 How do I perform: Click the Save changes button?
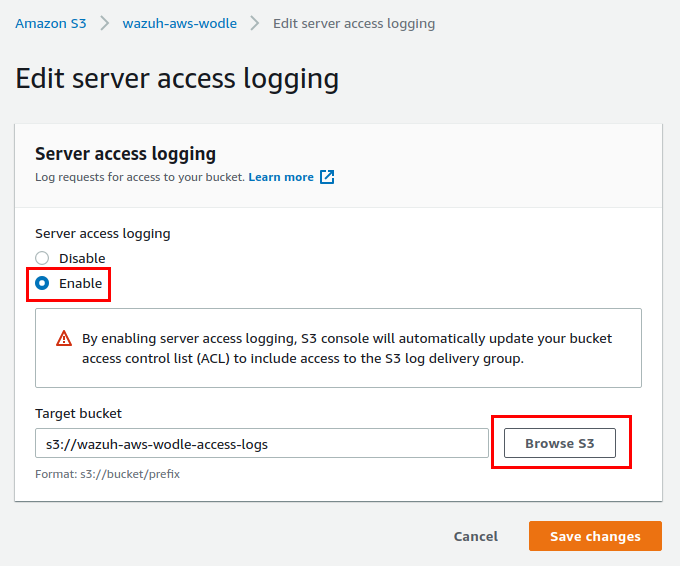pos(595,536)
